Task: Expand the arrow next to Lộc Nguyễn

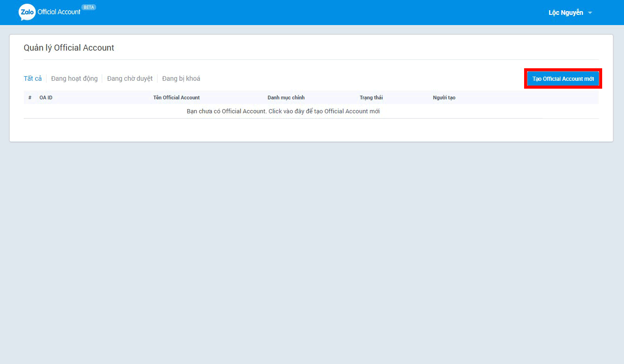Action: [590, 13]
